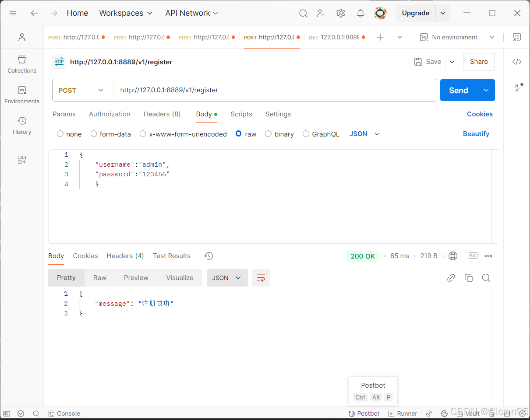Go back with the left arrow
Image resolution: width=530 pixels, height=420 pixels.
34,13
